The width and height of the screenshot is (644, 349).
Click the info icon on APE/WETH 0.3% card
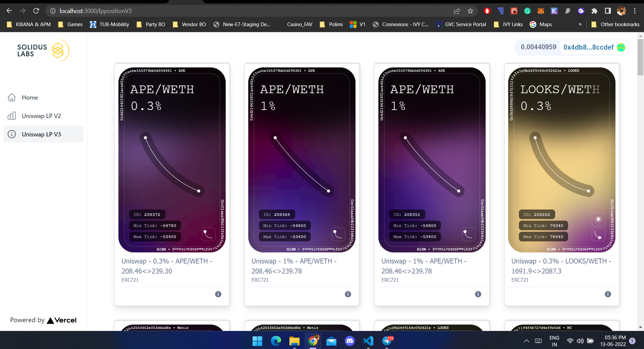(x=218, y=294)
